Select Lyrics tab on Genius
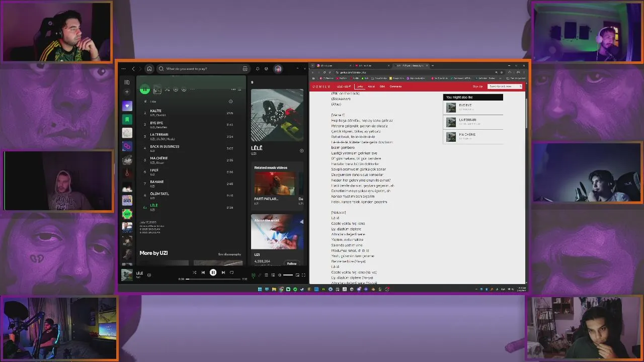The height and width of the screenshot is (362, 644). 360,86
